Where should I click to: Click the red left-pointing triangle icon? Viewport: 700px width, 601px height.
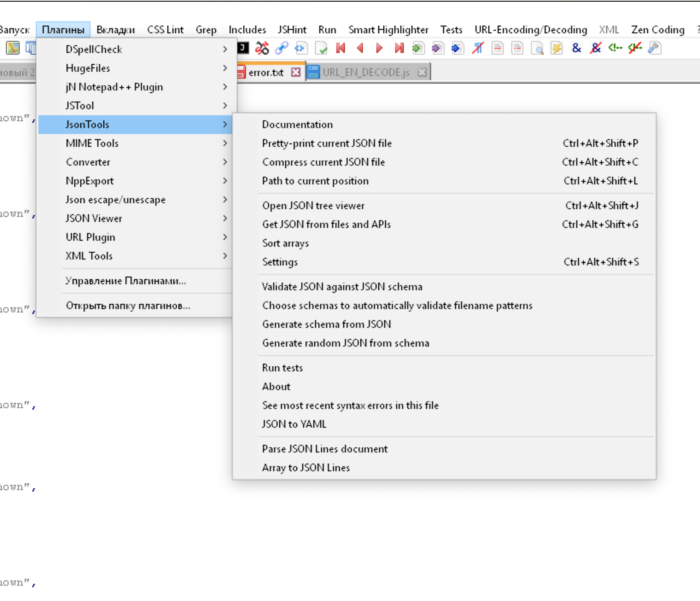(360, 48)
